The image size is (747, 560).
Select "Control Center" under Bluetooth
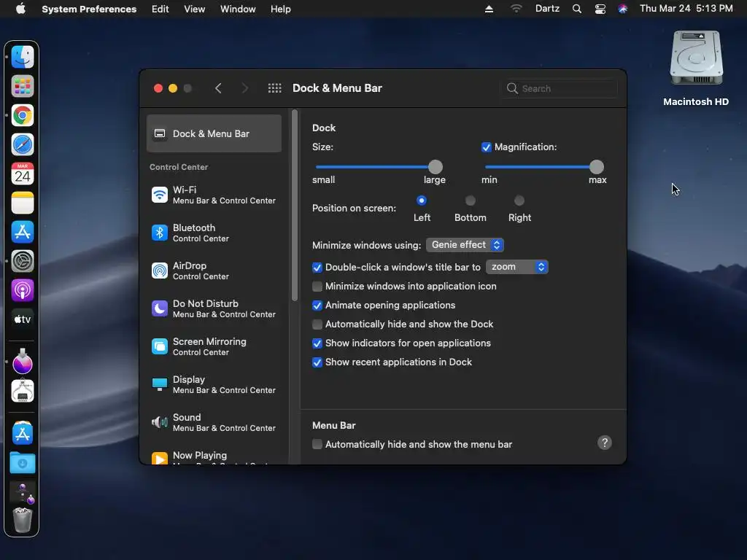201,238
